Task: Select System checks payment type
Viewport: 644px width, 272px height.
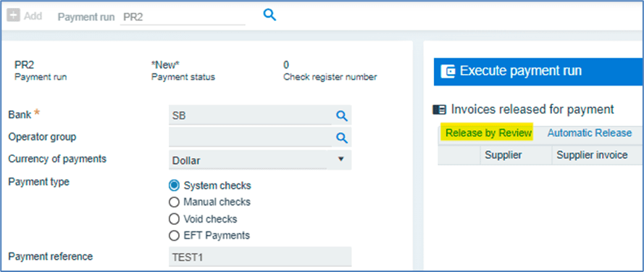Action: click(x=174, y=186)
